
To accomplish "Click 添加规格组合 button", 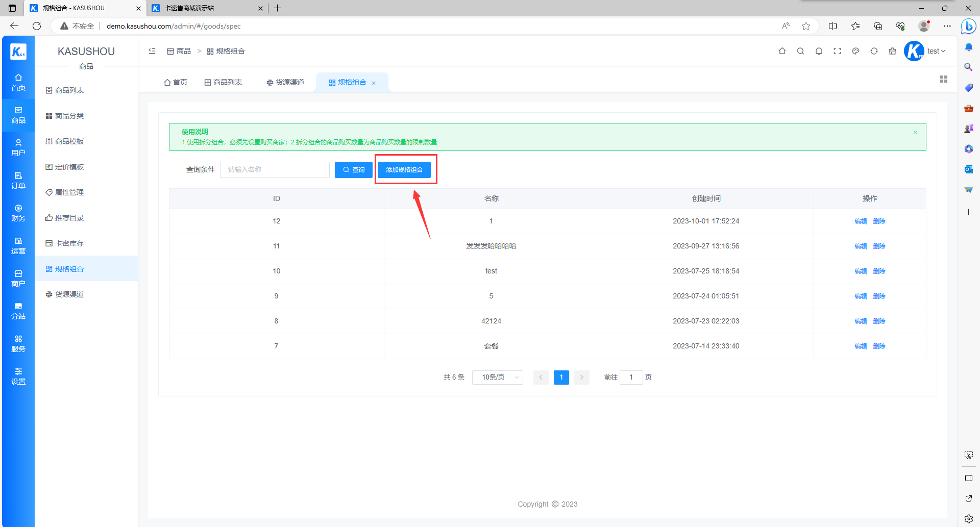I will (x=404, y=170).
